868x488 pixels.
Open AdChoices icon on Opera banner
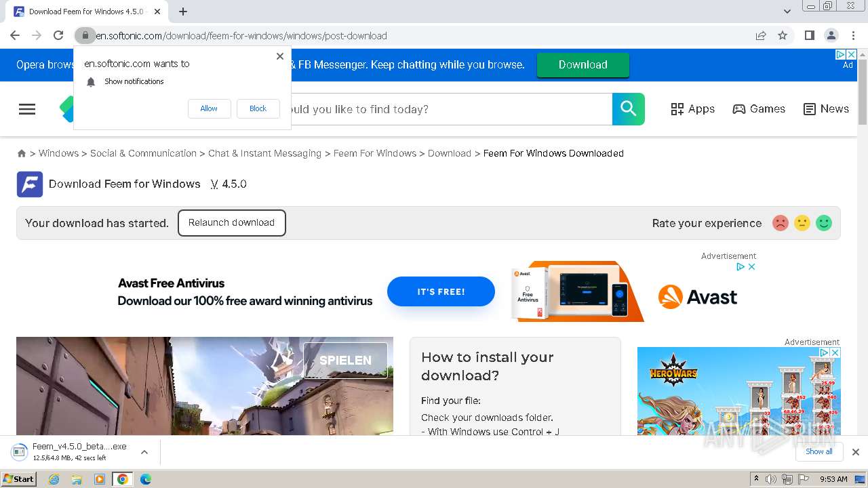click(840, 54)
